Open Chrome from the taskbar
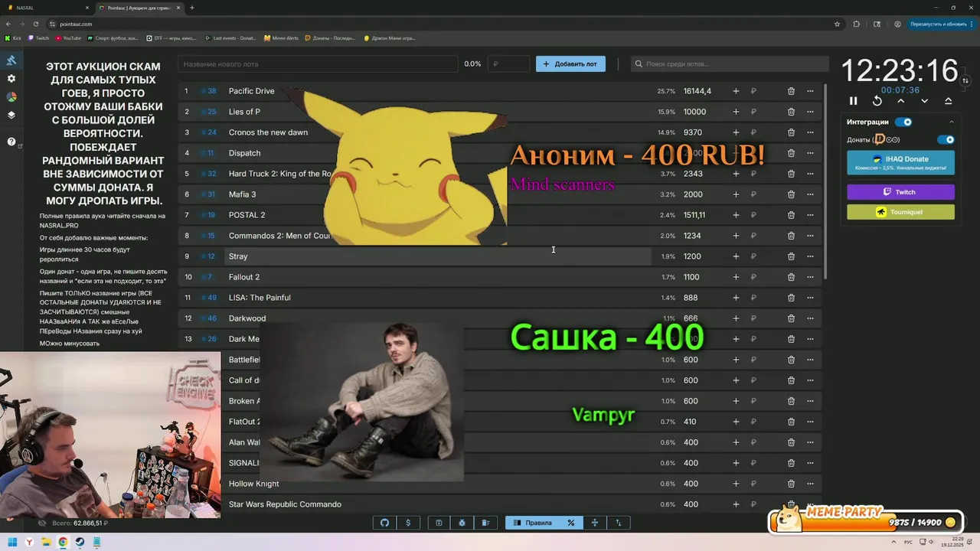This screenshot has height=551, width=980. click(63, 542)
